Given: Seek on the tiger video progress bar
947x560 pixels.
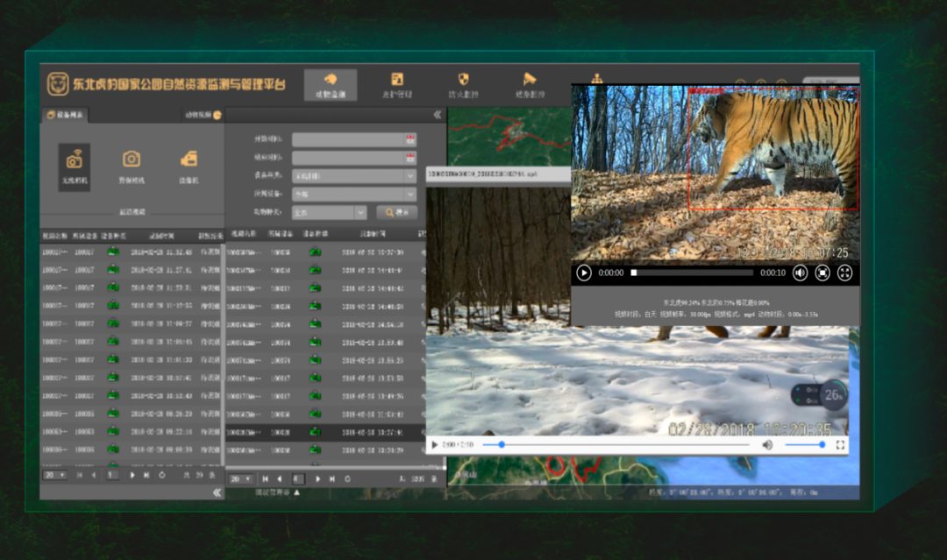Looking at the screenshot, I should pos(692,273).
